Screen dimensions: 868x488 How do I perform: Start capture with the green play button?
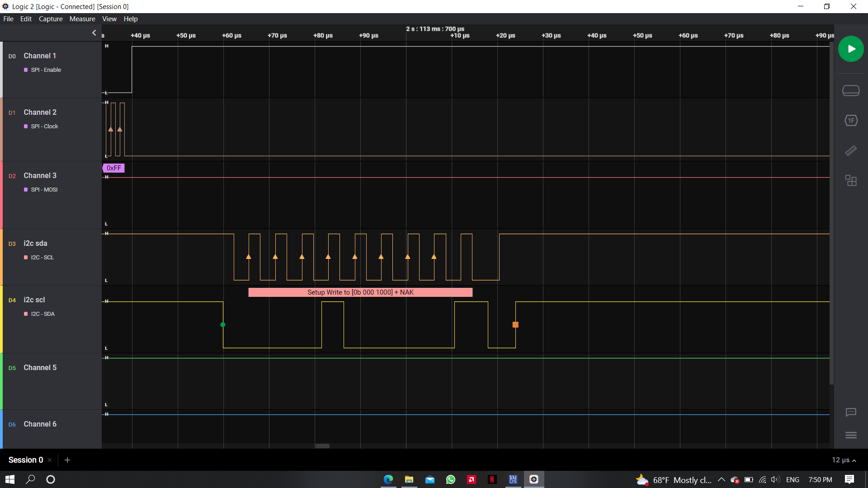[850, 49]
